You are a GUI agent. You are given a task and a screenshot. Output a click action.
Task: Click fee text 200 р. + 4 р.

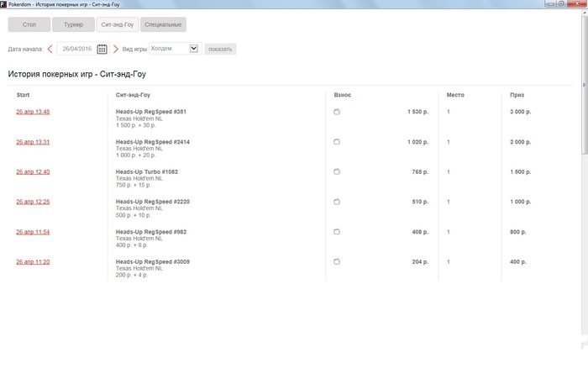point(132,275)
